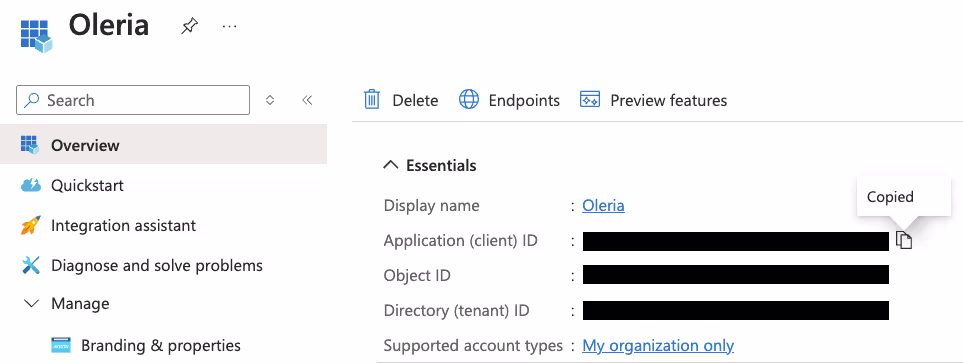Click the Oleria app registration icon
Screen dimensions: 963x364
click(x=36, y=36)
